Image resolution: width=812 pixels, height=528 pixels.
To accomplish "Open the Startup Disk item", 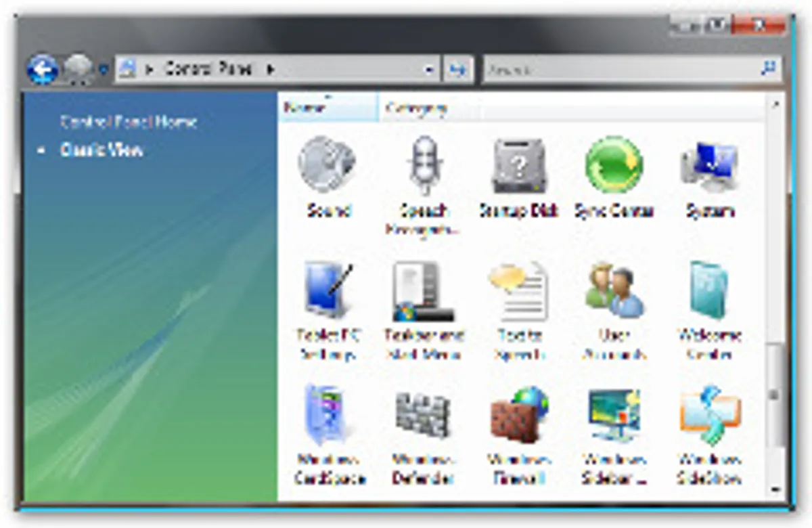I will tap(519, 177).
